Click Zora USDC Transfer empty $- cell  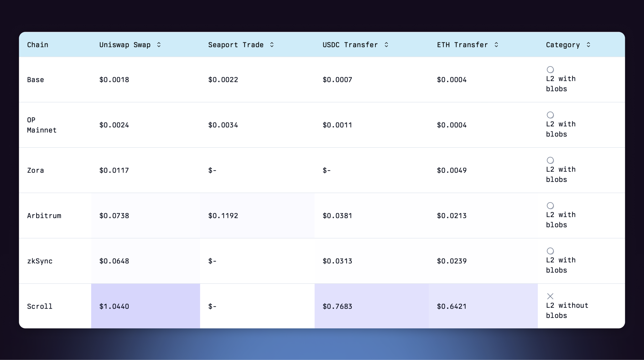pyautogui.click(x=327, y=170)
